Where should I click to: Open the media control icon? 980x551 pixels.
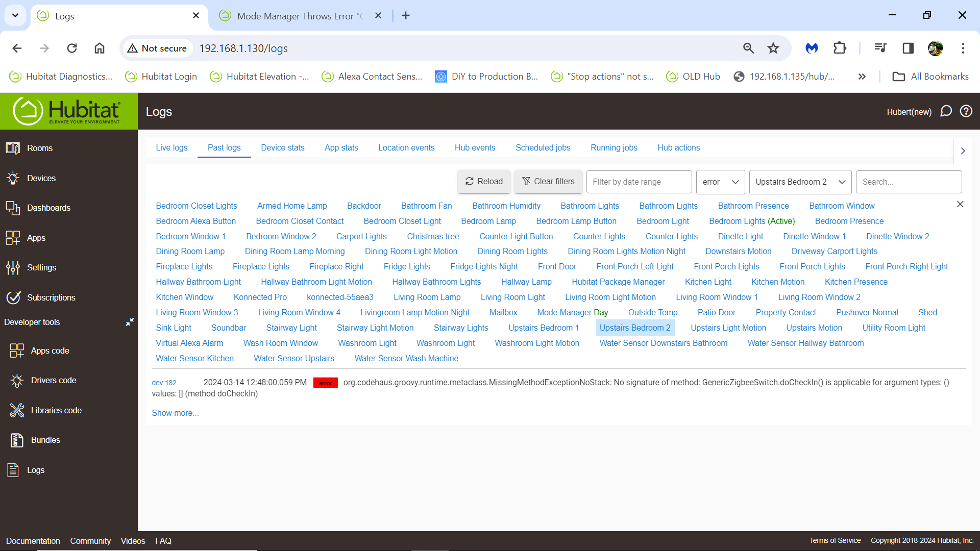880,48
